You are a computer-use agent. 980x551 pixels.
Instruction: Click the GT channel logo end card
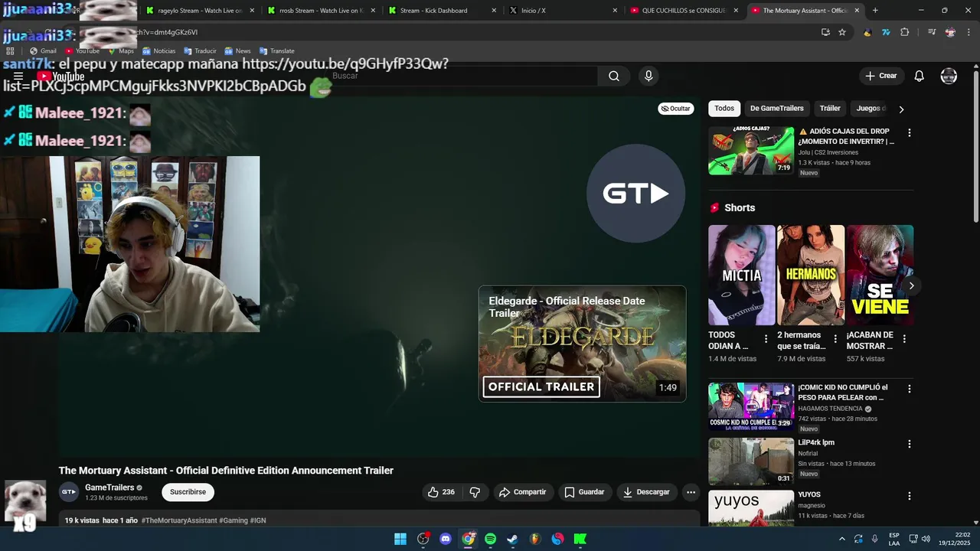pyautogui.click(x=635, y=194)
